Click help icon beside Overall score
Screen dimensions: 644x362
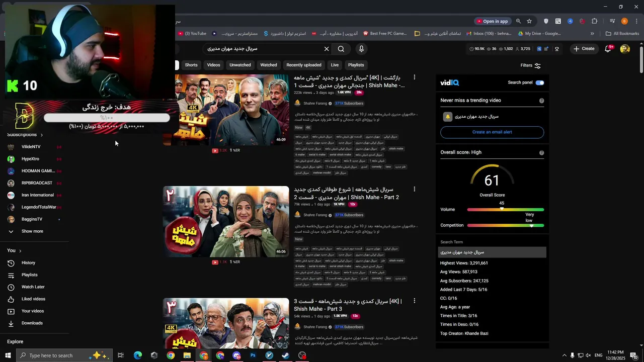[x=541, y=153]
